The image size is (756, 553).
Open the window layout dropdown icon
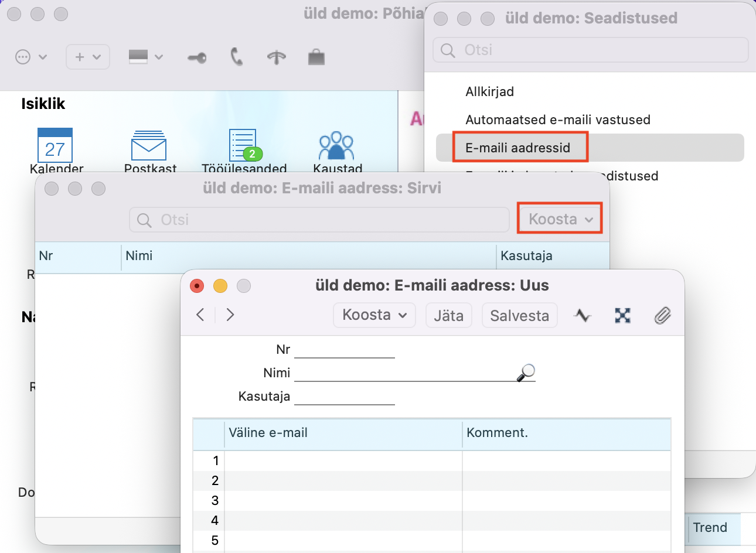click(146, 57)
